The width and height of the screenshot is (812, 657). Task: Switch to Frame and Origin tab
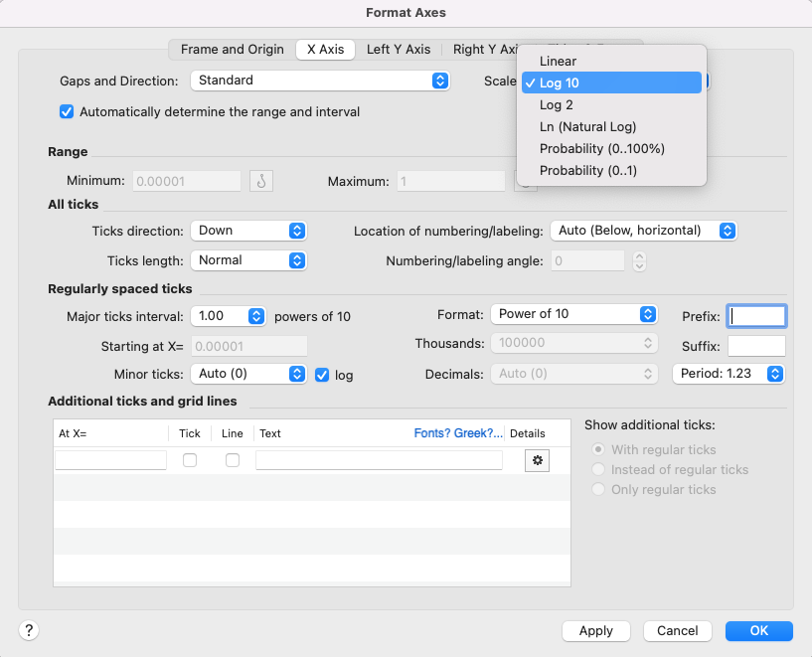(232, 50)
